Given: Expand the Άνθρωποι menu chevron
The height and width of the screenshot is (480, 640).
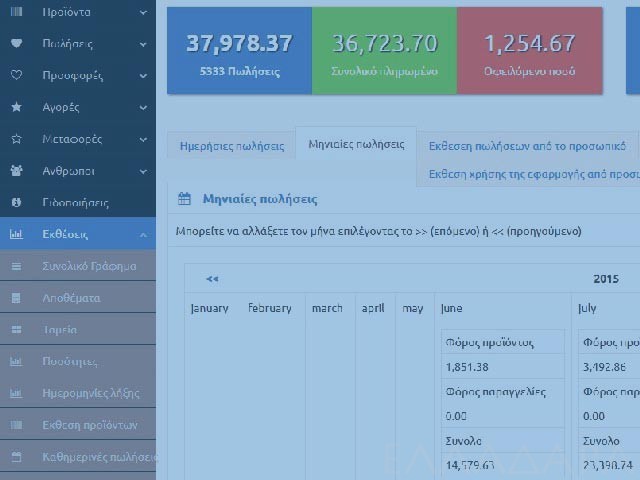Looking at the screenshot, I should click(143, 171).
